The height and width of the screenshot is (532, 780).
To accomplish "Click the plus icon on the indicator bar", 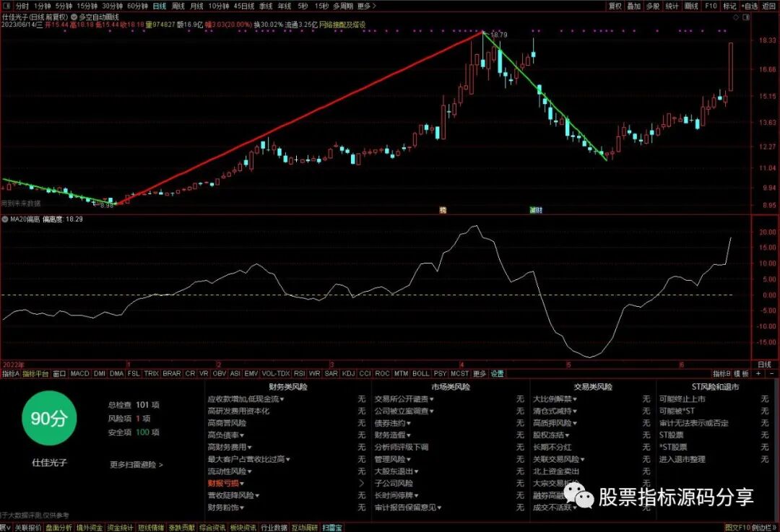I will pos(758,373).
